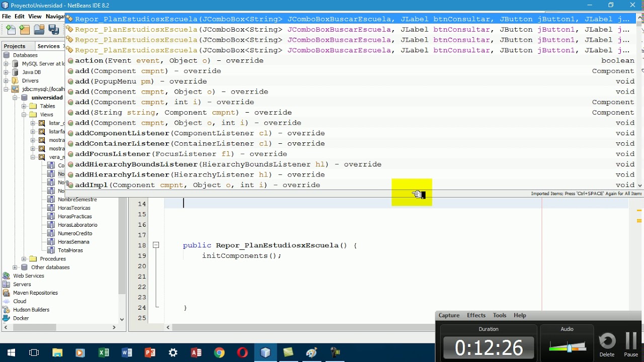
Task: Select the HorasPracticas column
Action: 74,217
